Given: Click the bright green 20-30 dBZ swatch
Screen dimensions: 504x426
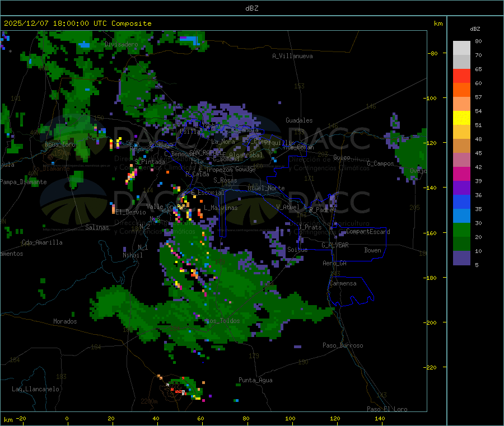Looking at the screenshot, I should click(461, 230).
